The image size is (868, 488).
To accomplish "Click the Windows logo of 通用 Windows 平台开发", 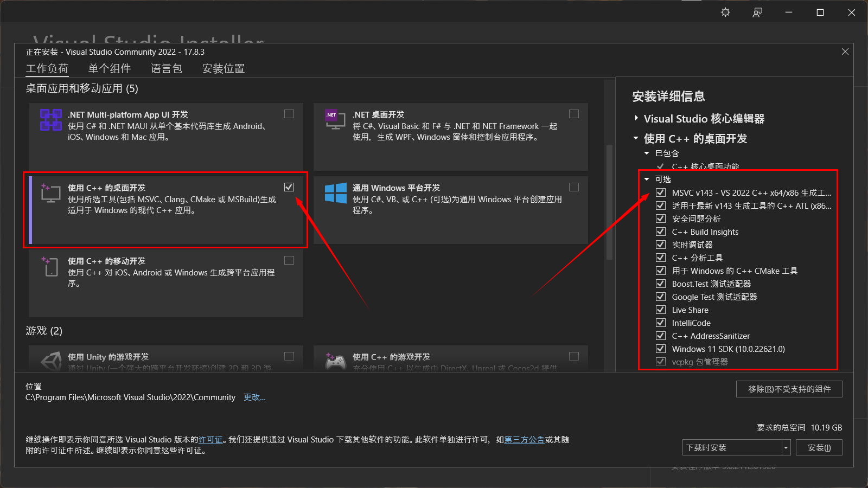I will [x=335, y=192].
